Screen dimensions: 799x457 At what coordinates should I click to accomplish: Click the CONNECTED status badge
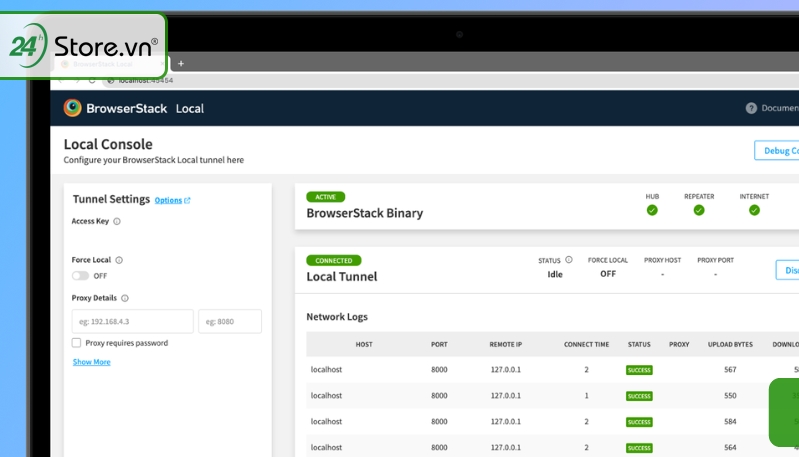coord(333,260)
